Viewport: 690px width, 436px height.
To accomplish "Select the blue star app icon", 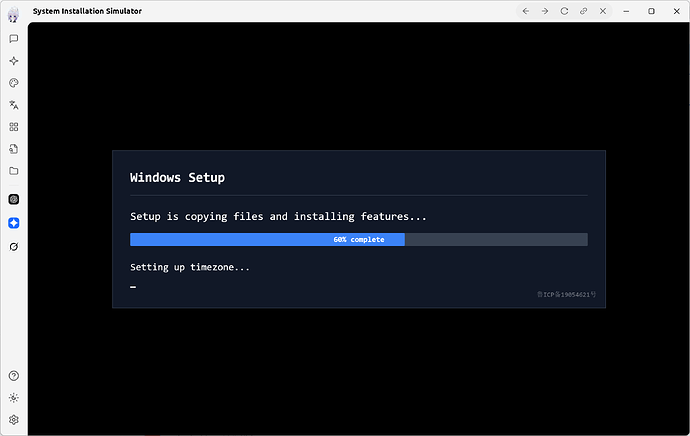I will 14,223.
